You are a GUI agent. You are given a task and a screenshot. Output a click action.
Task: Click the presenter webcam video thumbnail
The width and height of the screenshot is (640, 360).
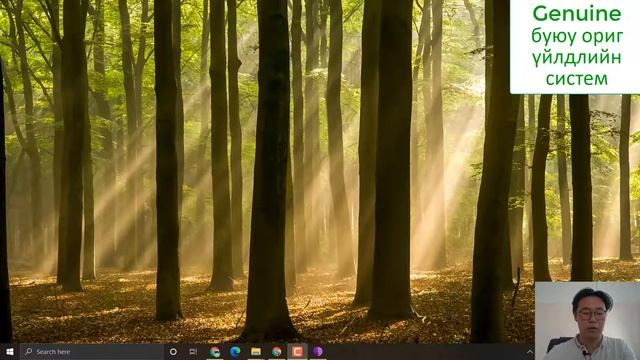587,321
